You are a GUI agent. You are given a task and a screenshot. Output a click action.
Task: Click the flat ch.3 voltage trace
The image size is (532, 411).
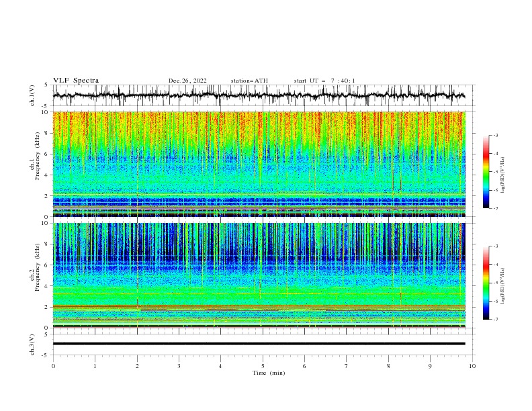tap(259, 344)
